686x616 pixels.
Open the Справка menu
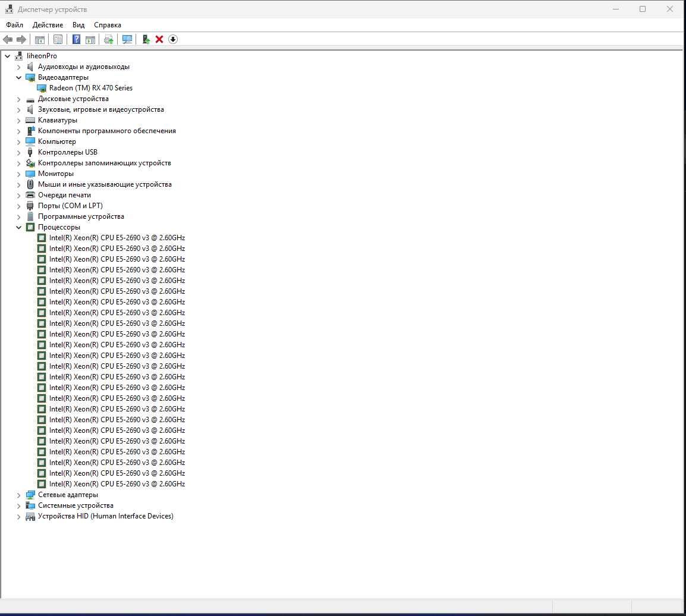tap(107, 25)
